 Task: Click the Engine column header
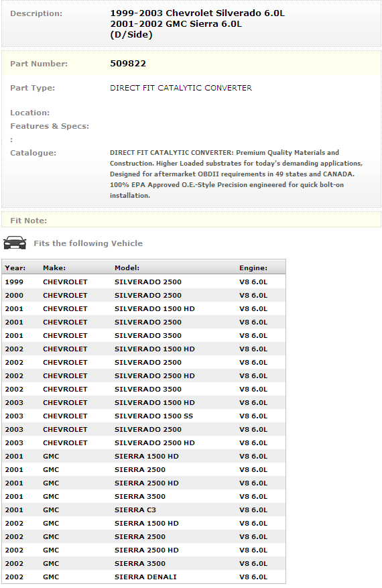[253, 268]
